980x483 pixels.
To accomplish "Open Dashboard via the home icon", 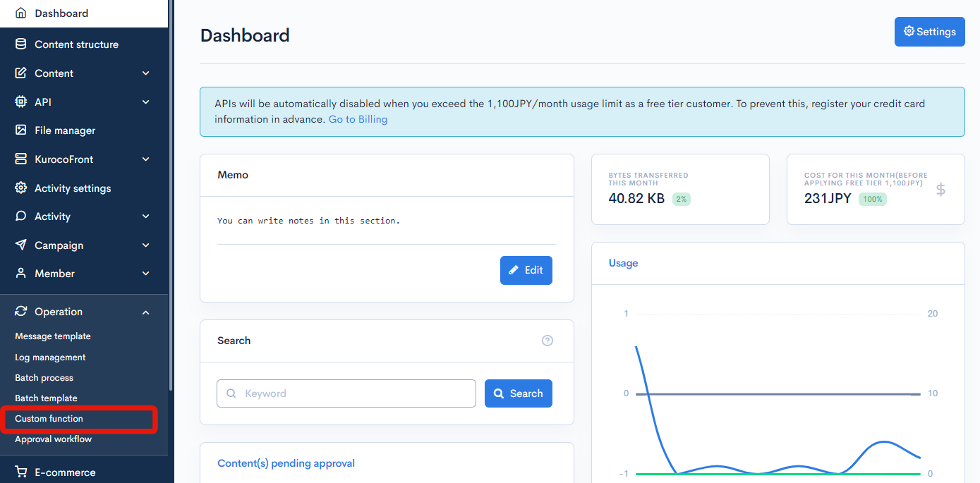I will click(21, 12).
